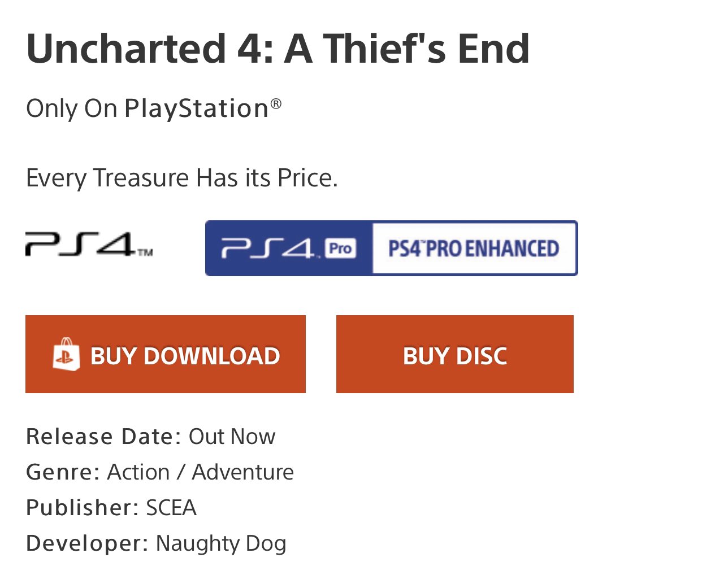Screen dimensions: 702x588
Task: Click the 'Out Now' release status
Action: point(232,437)
